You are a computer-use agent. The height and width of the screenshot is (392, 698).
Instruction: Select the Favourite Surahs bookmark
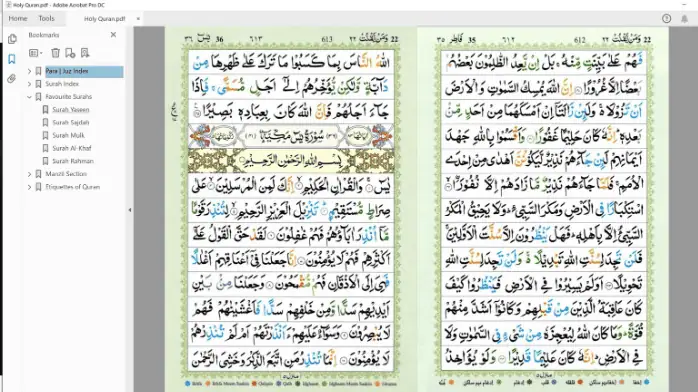click(x=69, y=97)
